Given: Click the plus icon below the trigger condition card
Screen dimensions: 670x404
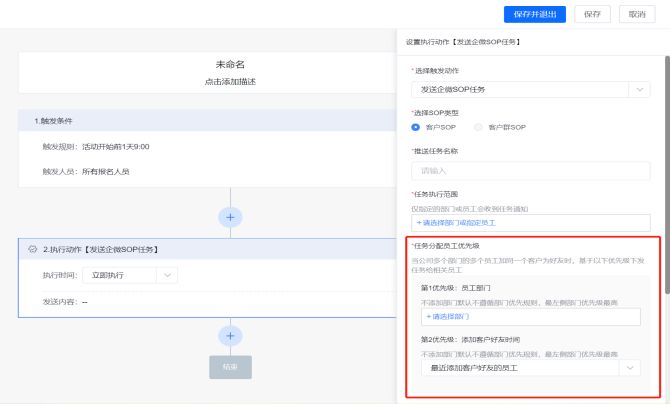Looking at the screenshot, I should pos(230,216).
